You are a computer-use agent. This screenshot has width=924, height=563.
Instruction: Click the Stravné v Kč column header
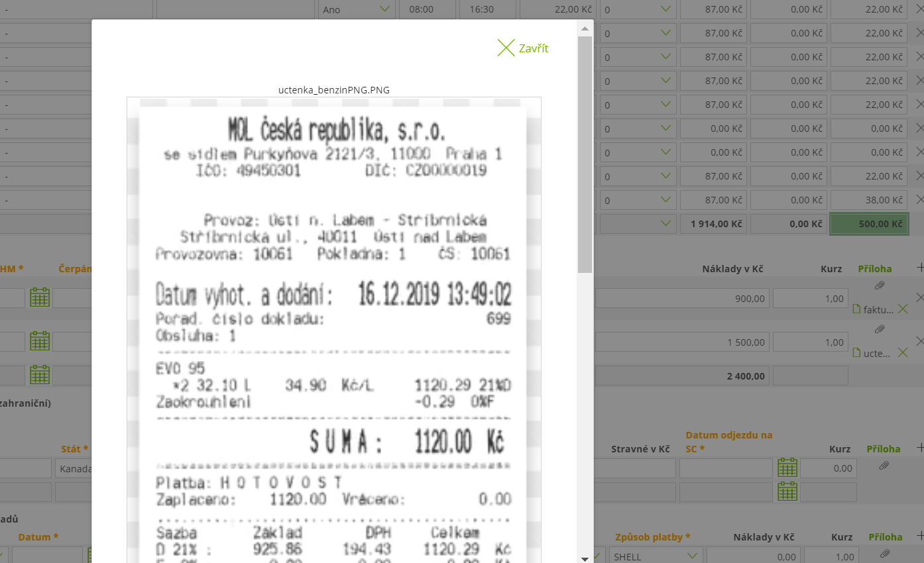tap(640, 449)
